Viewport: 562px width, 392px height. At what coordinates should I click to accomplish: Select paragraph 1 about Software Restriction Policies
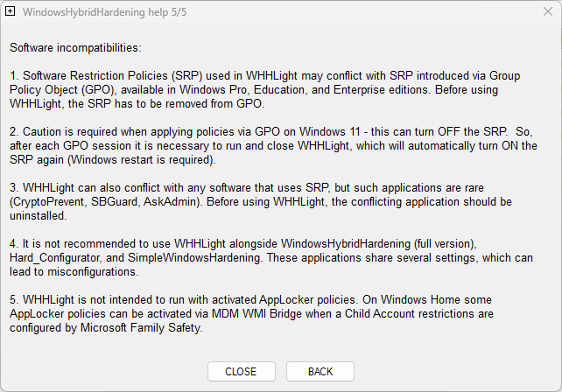pyautogui.click(x=271, y=89)
